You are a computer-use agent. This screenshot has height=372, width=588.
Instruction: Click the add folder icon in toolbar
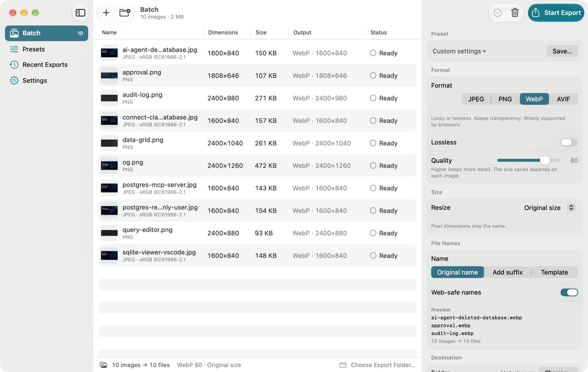tap(125, 13)
